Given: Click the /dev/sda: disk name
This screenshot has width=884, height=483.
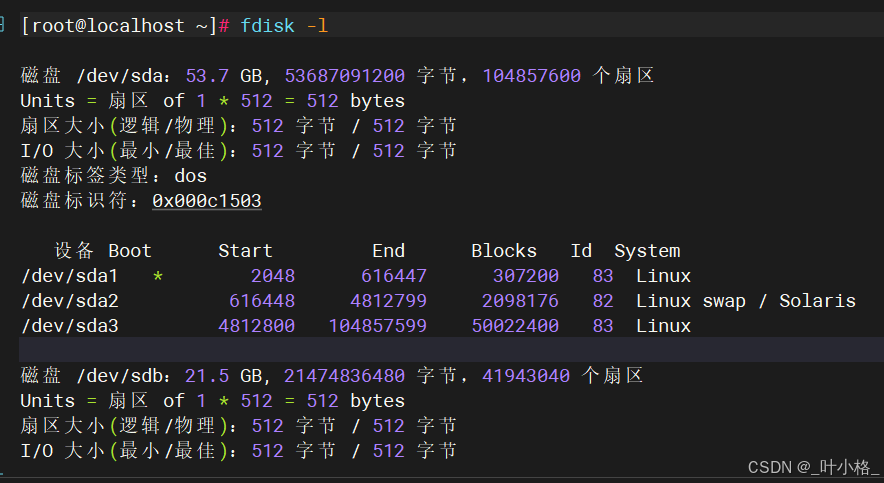Looking at the screenshot, I should (123, 76).
